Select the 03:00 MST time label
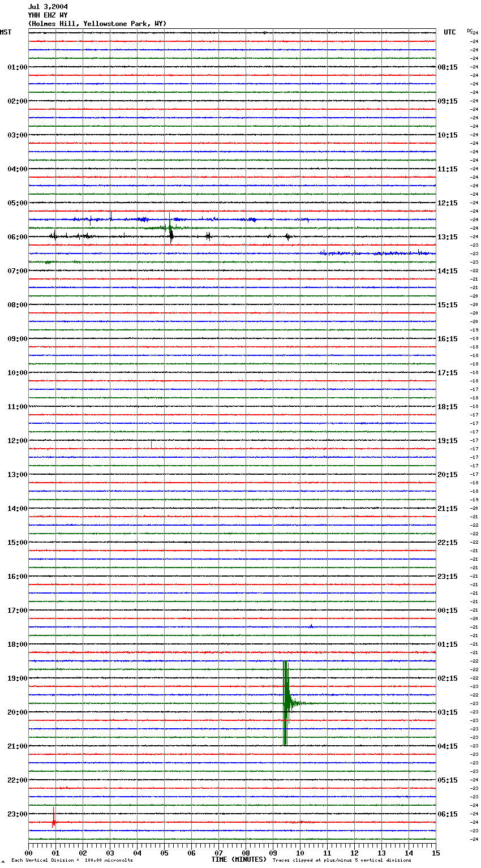 18,135
